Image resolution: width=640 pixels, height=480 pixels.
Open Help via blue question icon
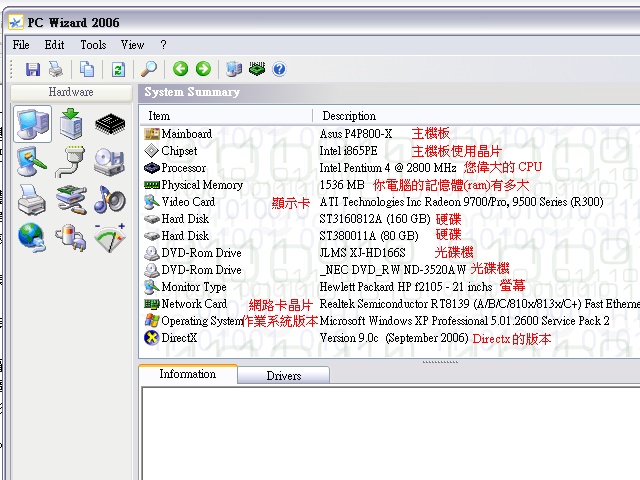click(x=280, y=69)
